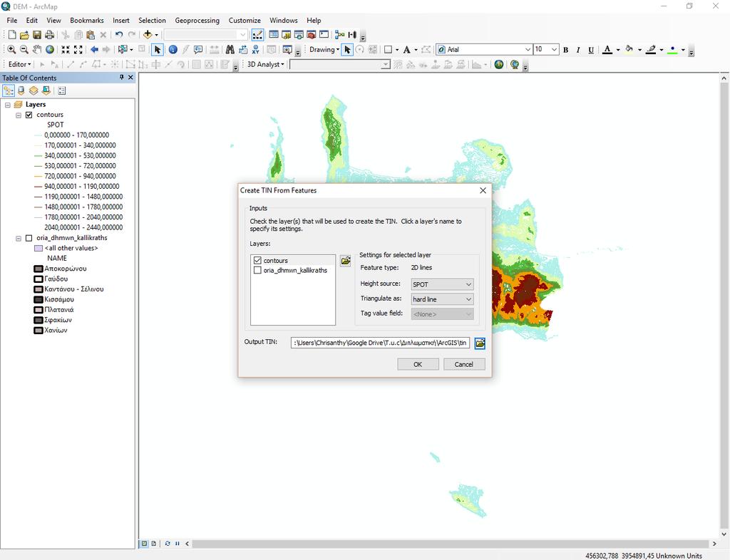Open the Windows menu
730x560 pixels.
[x=284, y=21]
